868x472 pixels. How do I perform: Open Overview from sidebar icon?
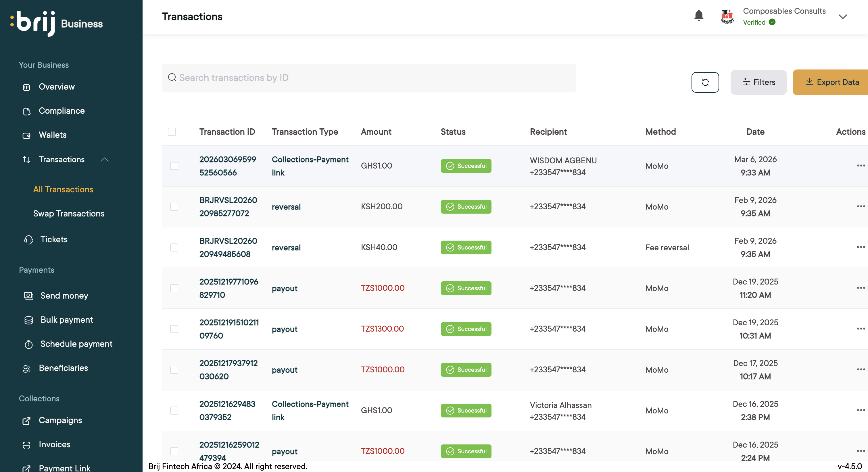[x=26, y=87]
